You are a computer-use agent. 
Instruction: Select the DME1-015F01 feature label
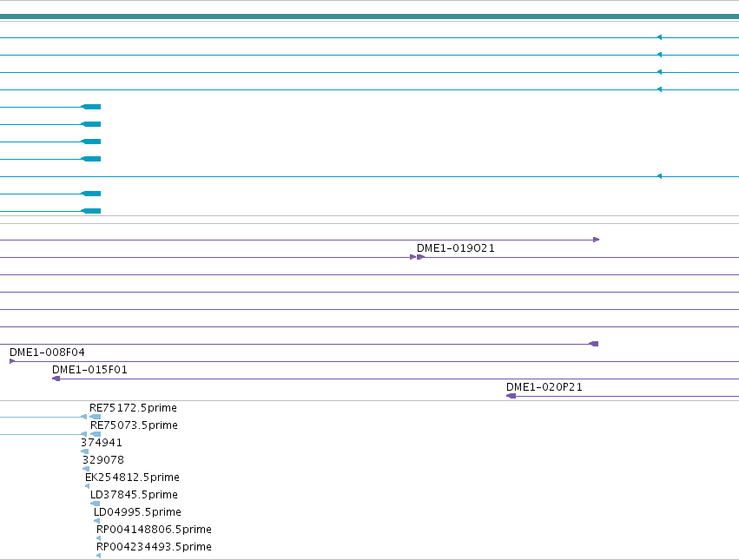[x=89, y=370]
